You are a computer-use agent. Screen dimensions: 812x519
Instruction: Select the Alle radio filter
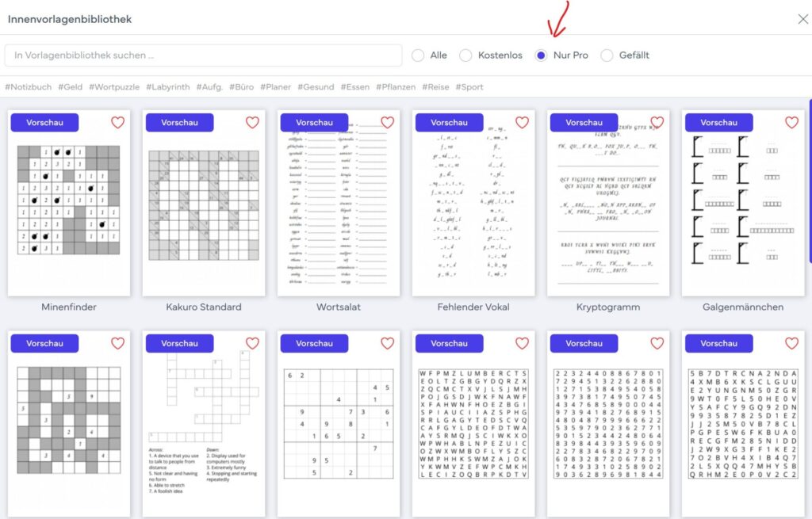(418, 55)
